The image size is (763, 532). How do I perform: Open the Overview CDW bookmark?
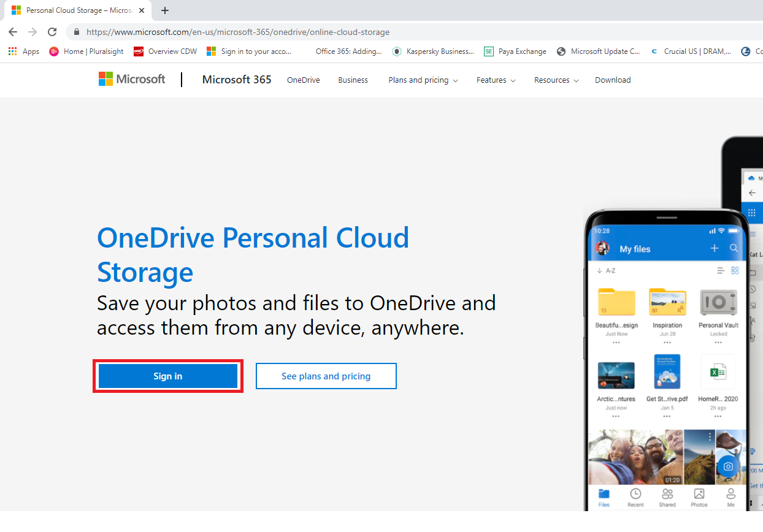tap(166, 51)
